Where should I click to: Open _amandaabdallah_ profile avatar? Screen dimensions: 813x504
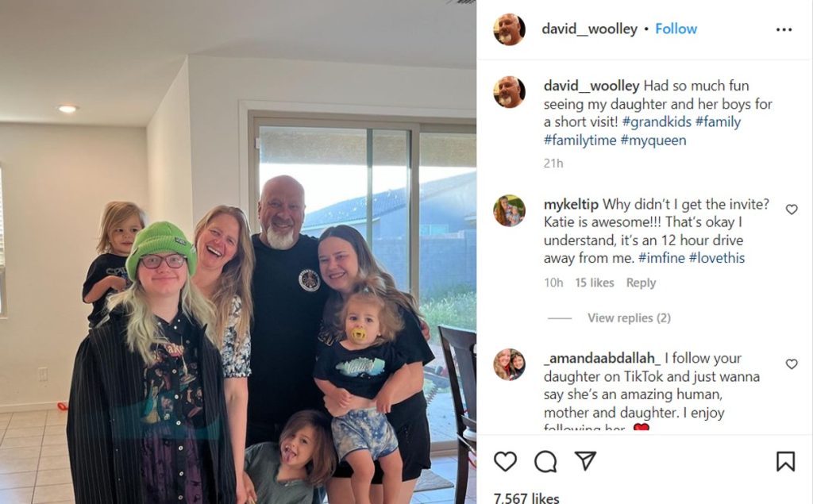(509, 364)
